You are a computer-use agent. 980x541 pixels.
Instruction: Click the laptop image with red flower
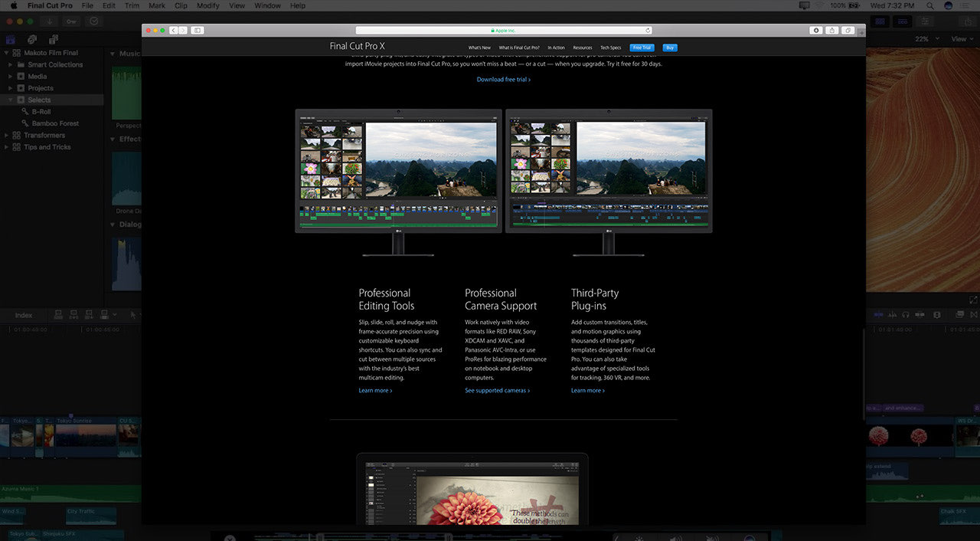click(472, 490)
